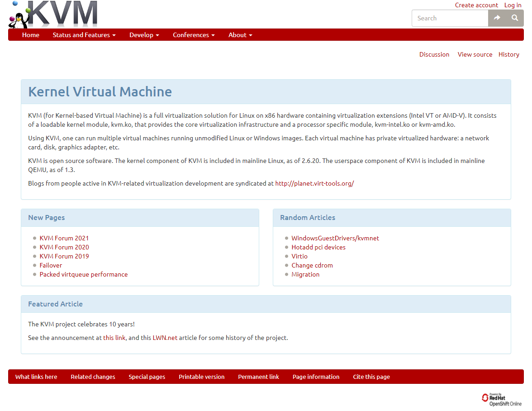Visit the planet.virt-tools.org link
This screenshot has width=532, height=411.
[314, 183]
